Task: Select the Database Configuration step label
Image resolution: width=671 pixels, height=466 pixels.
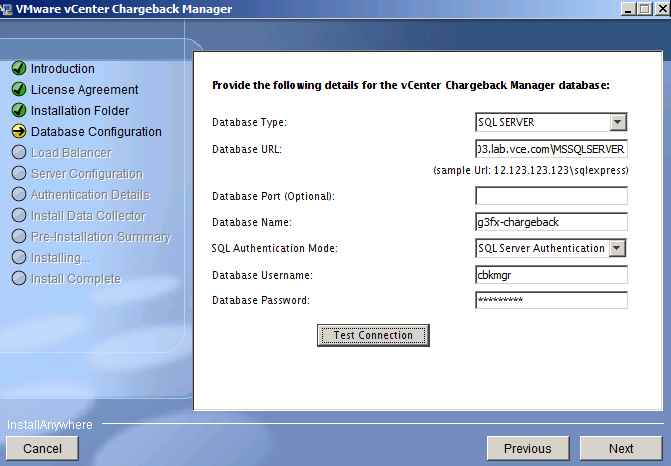Action: pos(96,132)
